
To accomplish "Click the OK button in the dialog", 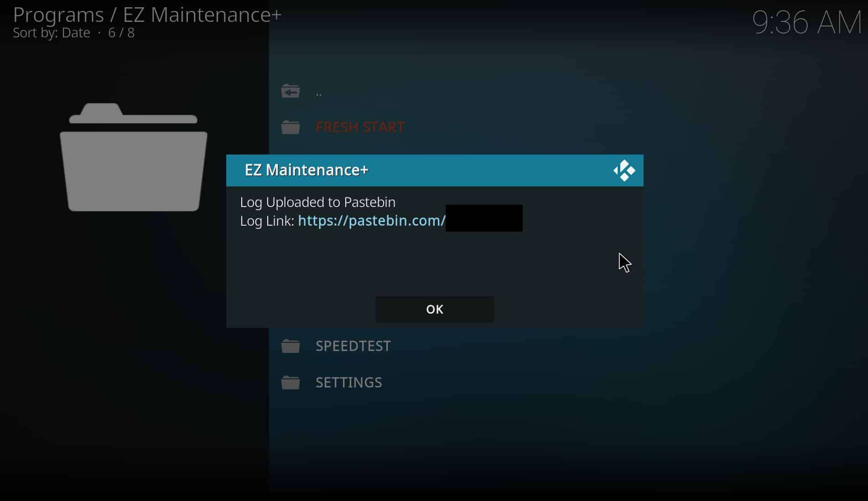I will [434, 310].
